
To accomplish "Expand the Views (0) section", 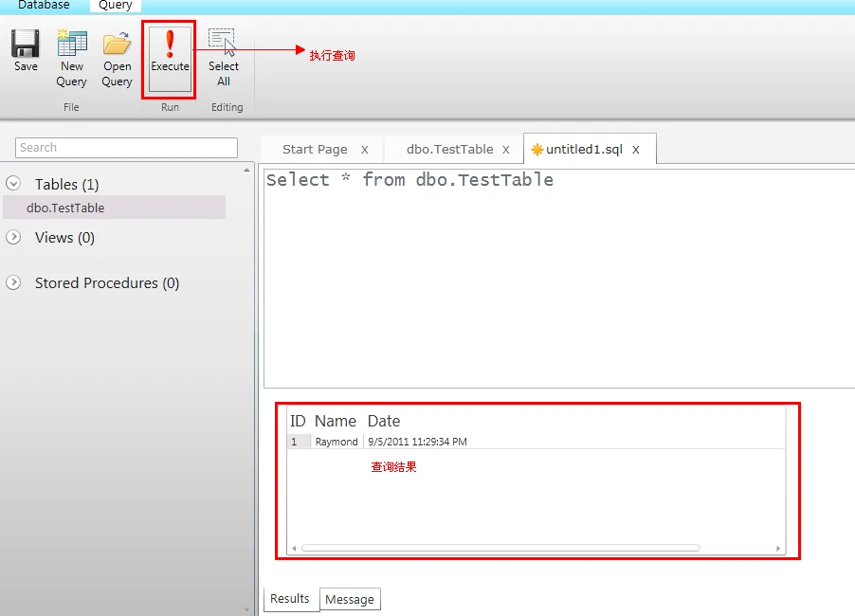I will (13, 237).
